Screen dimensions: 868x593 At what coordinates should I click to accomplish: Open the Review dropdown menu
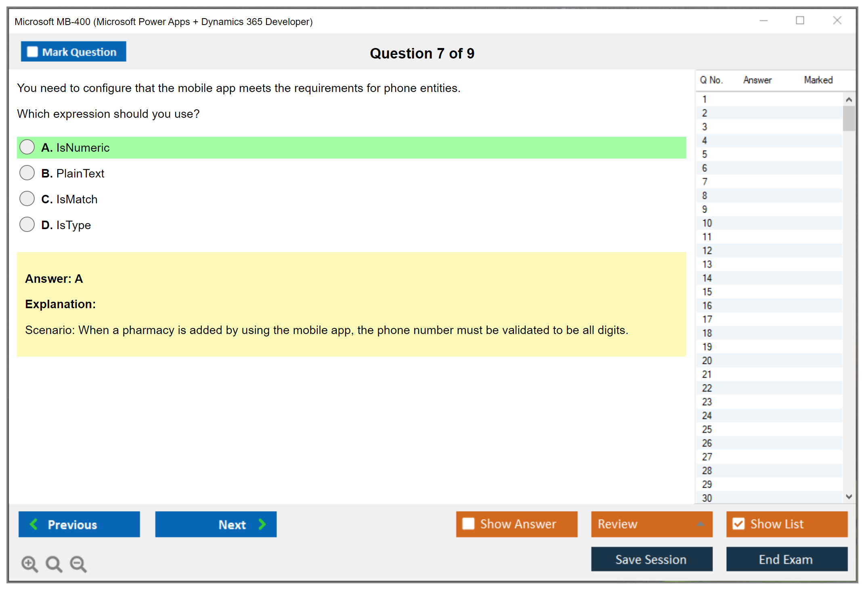[x=700, y=524]
